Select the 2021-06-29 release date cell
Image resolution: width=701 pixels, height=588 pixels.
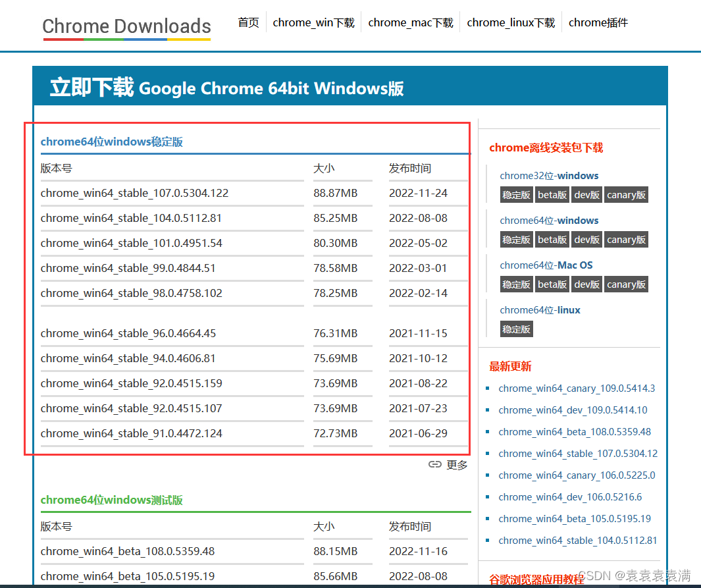point(418,434)
